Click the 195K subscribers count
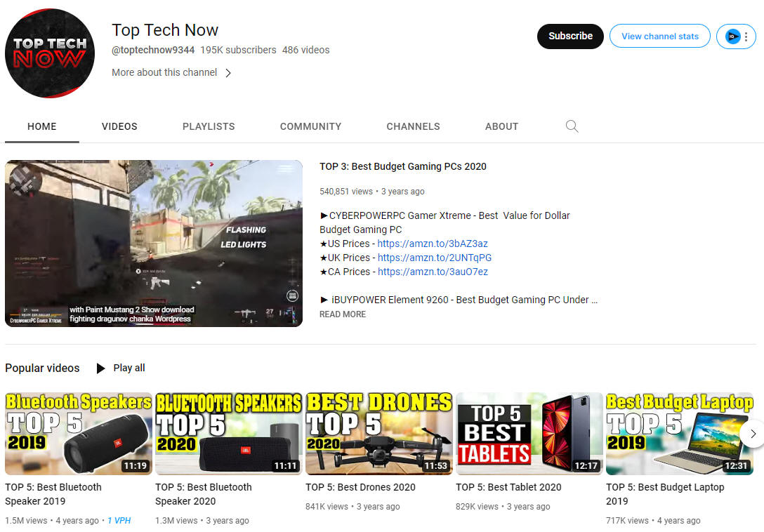 pos(238,50)
